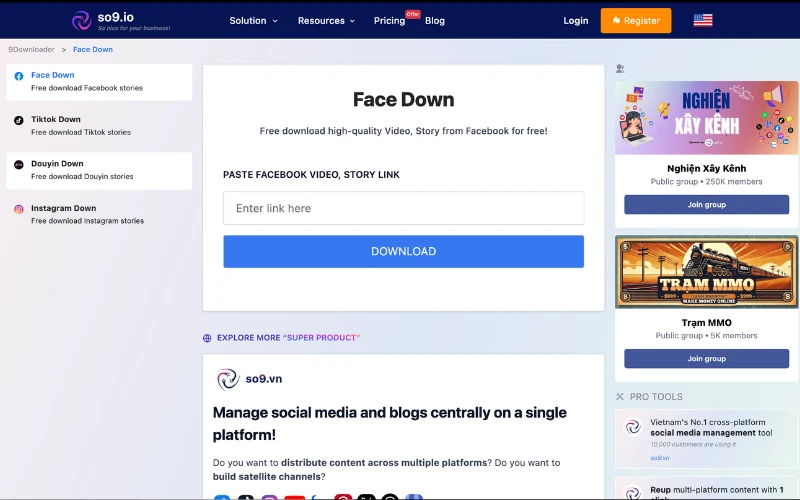Click the Explore More Super Product heading
The image size is (800, 500).
(288, 338)
